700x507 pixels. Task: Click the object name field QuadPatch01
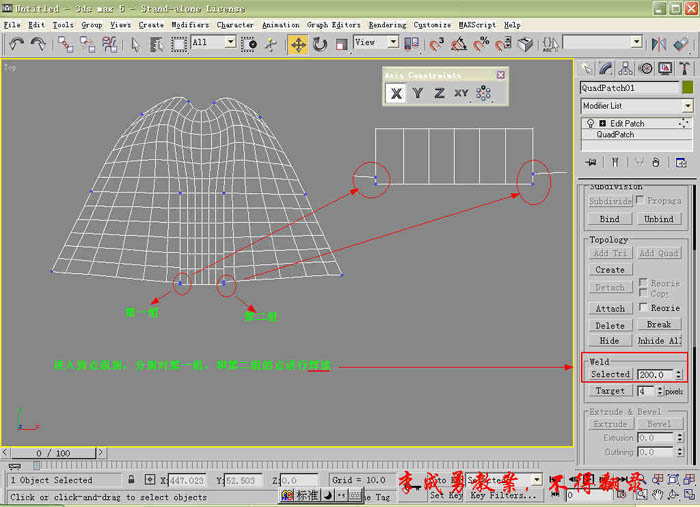(629, 87)
